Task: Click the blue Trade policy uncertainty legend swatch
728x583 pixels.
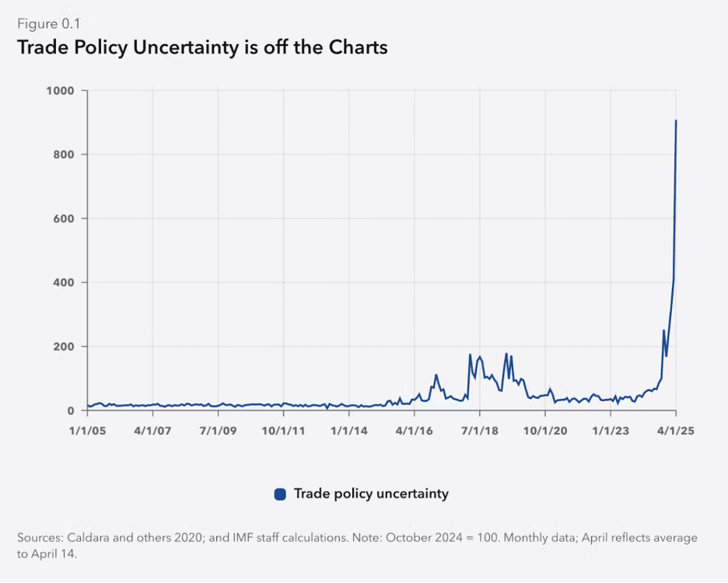Action: 281,494
